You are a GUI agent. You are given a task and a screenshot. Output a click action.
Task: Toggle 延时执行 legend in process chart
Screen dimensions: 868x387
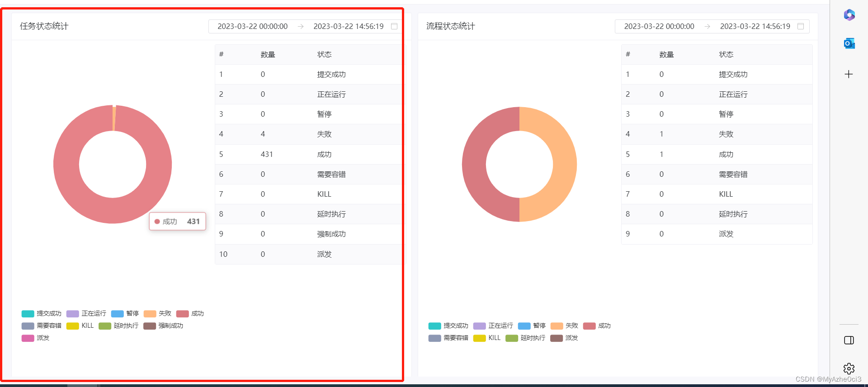525,338
